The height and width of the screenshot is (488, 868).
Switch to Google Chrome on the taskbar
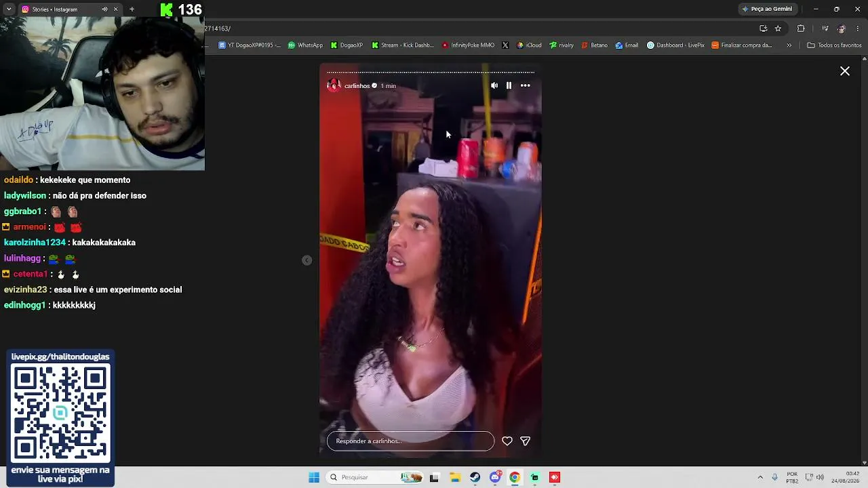click(515, 477)
